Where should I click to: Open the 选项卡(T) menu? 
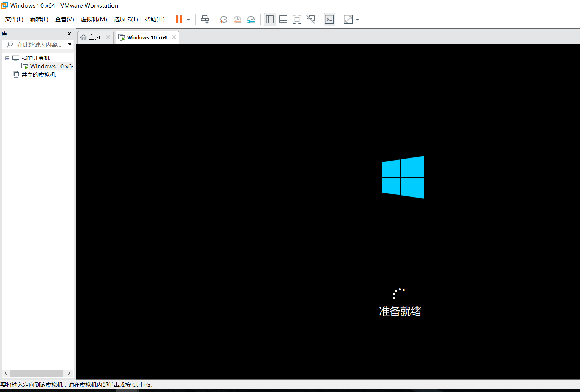click(126, 19)
